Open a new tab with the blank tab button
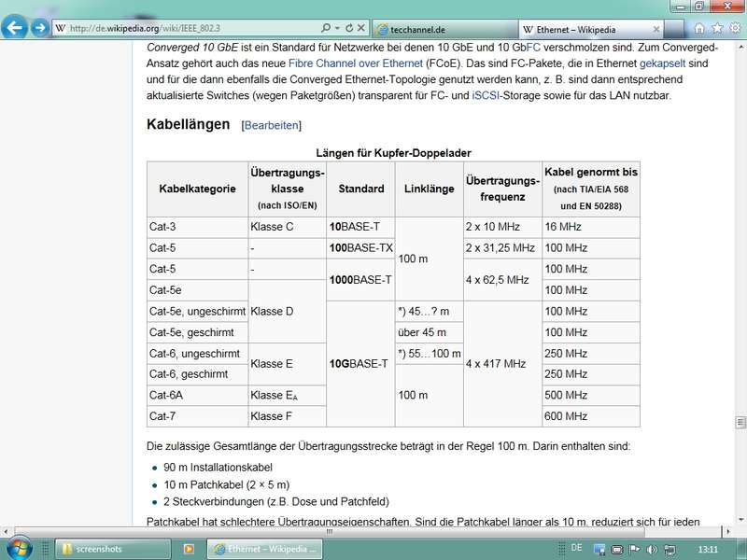Image resolution: width=747 pixels, height=560 pixels. 673,30
